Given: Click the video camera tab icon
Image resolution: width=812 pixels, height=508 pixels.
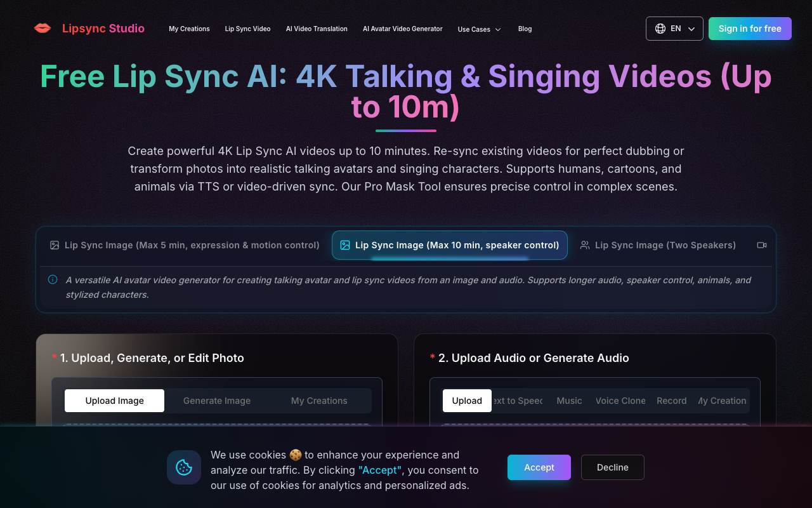Looking at the screenshot, I should (x=762, y=245).
